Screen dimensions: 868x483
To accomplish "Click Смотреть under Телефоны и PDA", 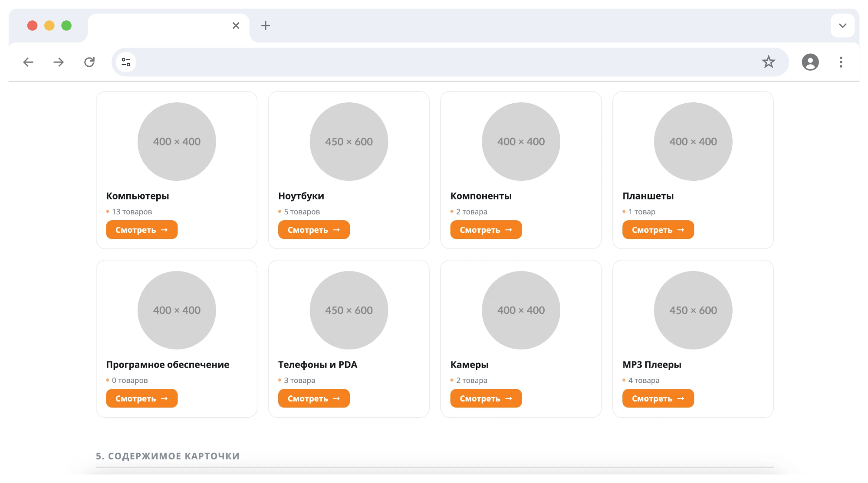I will [x=314, y=398].
